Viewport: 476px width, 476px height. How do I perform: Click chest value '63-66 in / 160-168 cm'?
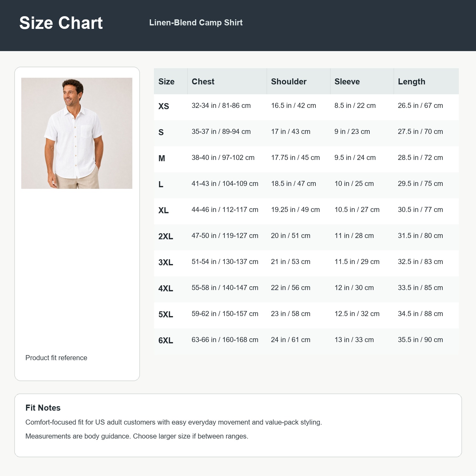click(225, 340)
